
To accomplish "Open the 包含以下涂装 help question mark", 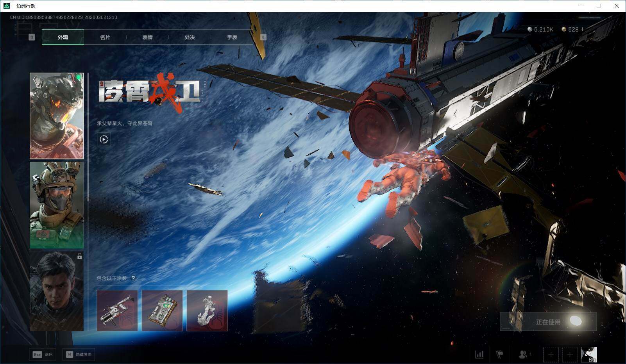I will pyautogui.click(x=133, y=278).
